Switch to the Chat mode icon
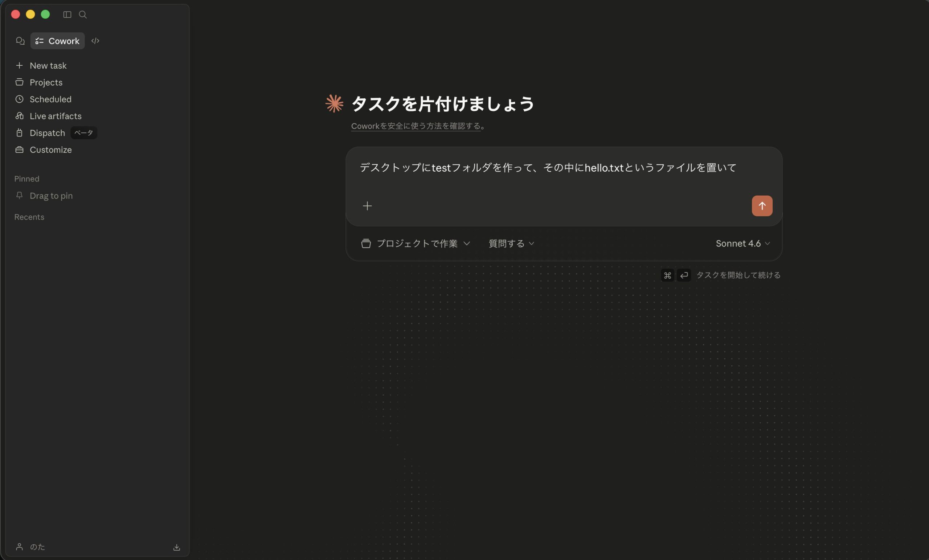The width and height of the screenshot is (929, 560). point(20,41)
